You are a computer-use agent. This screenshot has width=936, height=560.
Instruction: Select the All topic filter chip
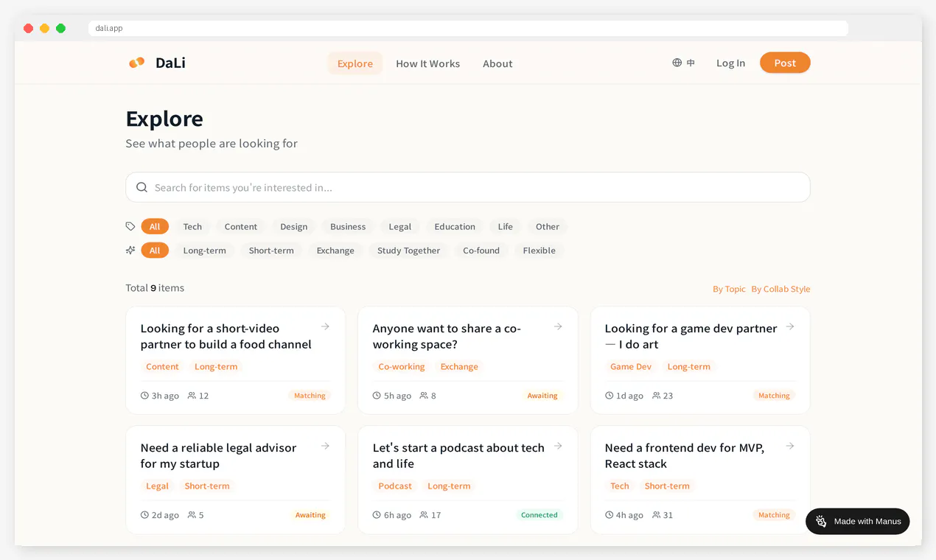(x=155, y=226)
